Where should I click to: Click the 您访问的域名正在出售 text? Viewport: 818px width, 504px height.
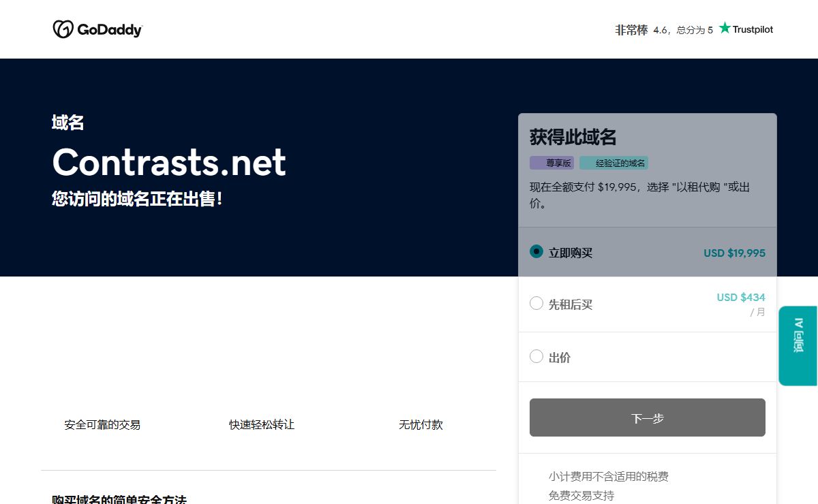137,200
